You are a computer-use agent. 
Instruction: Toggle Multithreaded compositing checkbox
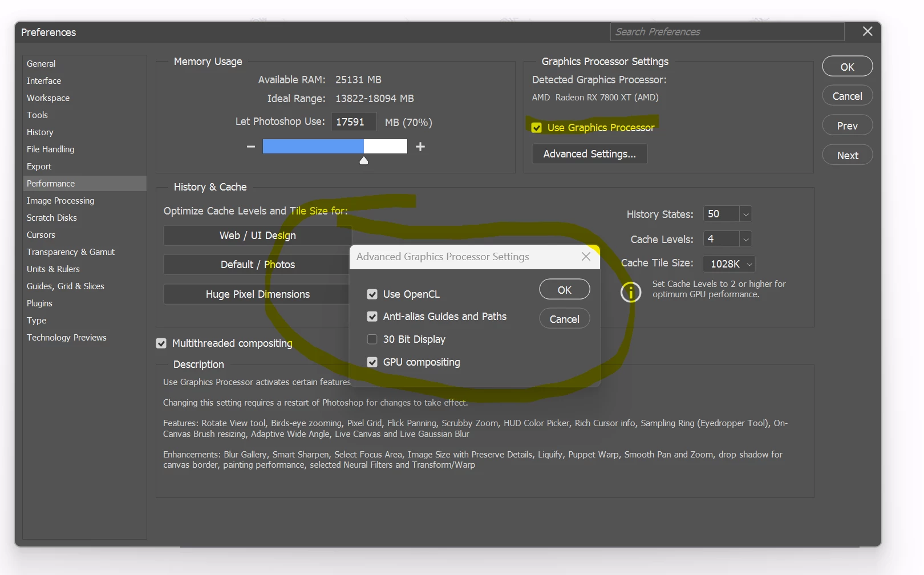point(161,343)
